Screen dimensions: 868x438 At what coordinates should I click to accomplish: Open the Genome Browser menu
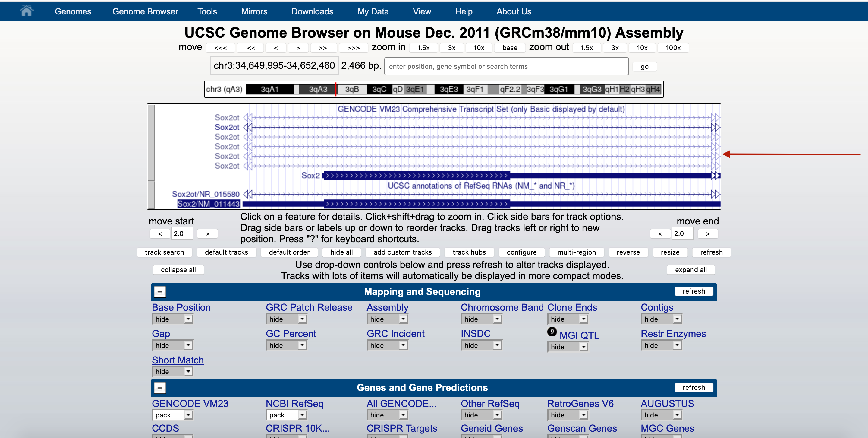[x=145, y=11]
